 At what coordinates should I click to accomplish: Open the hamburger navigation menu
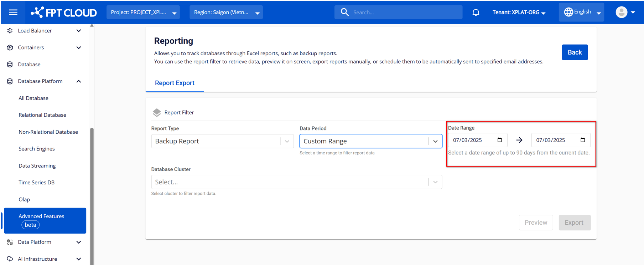point(13,12)
